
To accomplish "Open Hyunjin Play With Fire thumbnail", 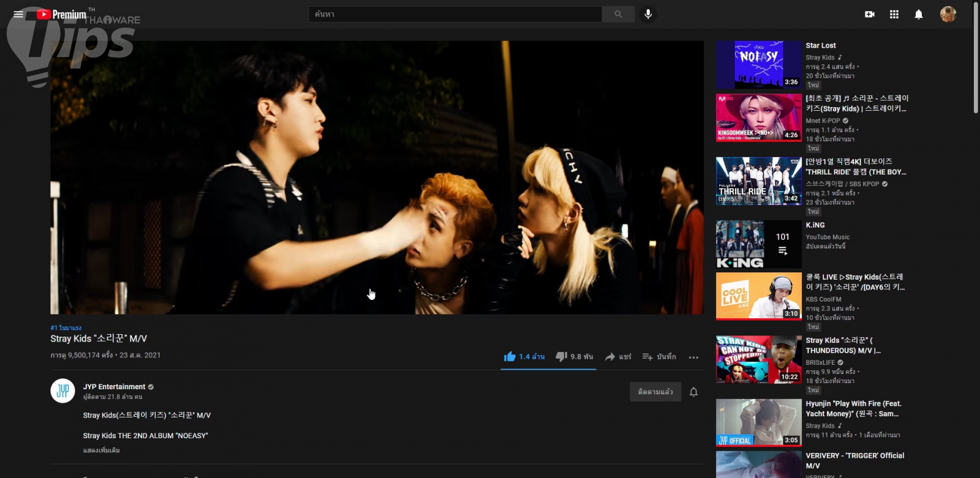I will 759,422.
